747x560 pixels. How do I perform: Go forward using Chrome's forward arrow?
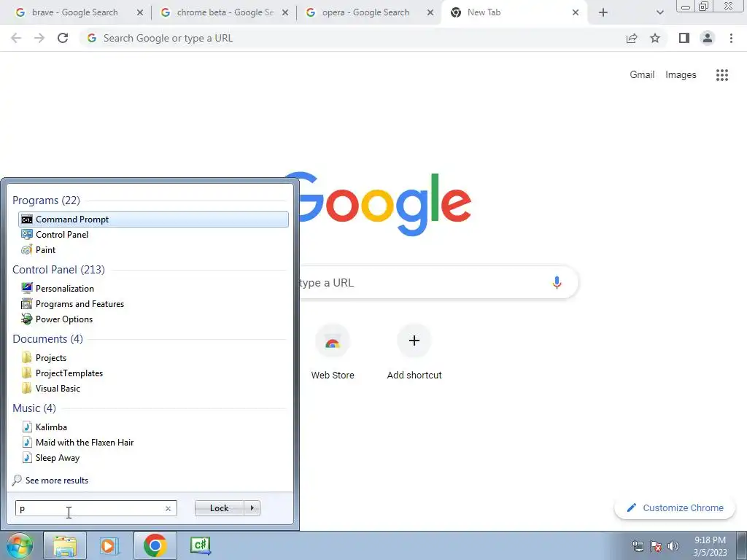[39, 38]
